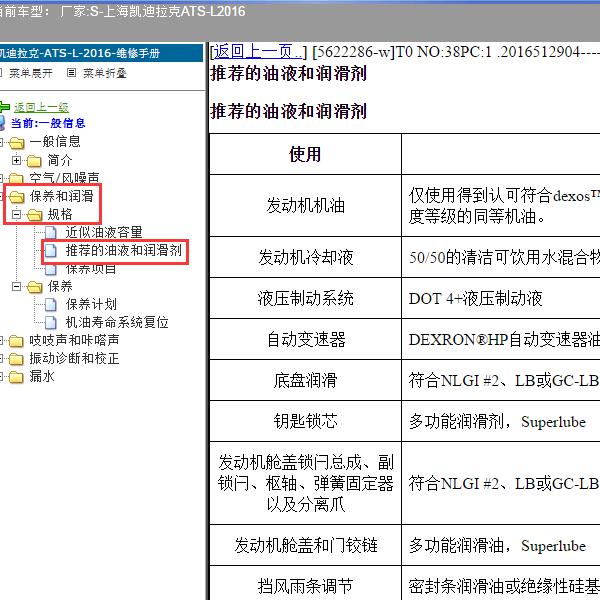Select the 规格 tree item
The height and width of the screenshot is (600, 600).
pyautogui.click(x=60, y=214)
